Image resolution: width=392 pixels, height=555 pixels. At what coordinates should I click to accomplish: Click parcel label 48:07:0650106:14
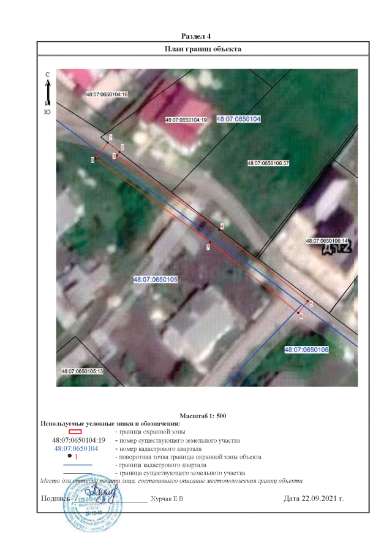click(326, 241)
